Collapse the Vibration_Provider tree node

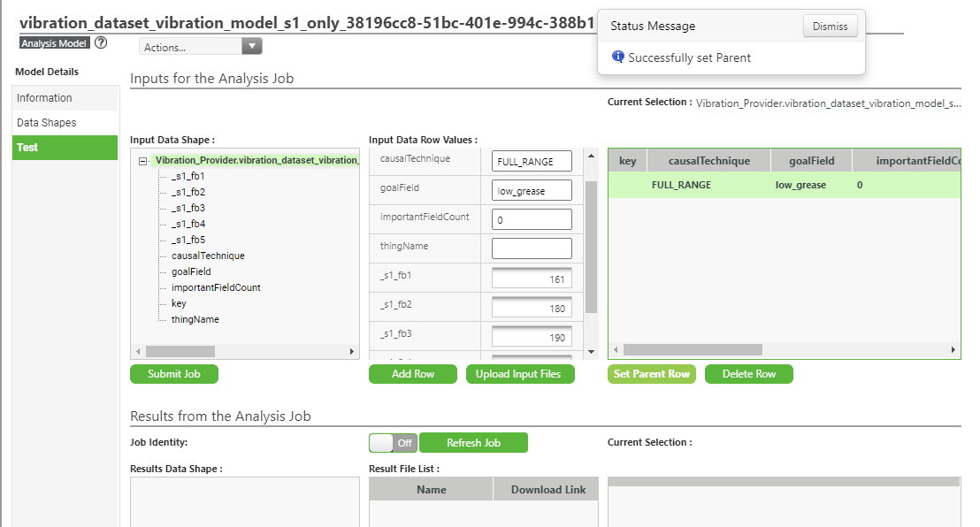142,159
